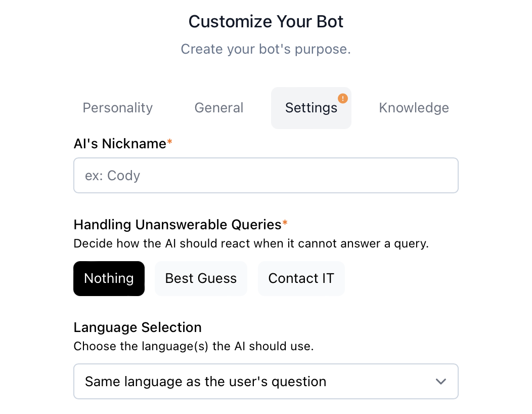Click the Customize Your Bot heading
The height and width of the screenshot is (414, 532).
pyautogui.click(x=266, y=21)
